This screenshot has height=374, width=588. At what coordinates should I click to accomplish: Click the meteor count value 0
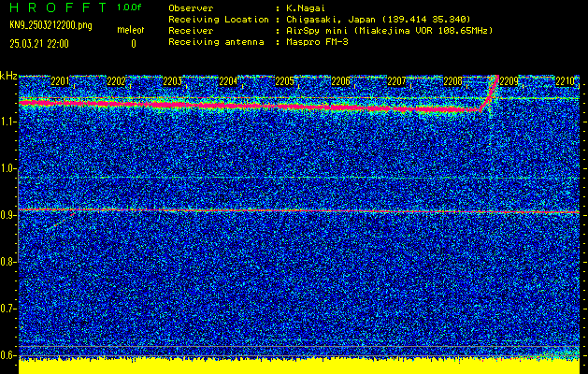(134, 44)
